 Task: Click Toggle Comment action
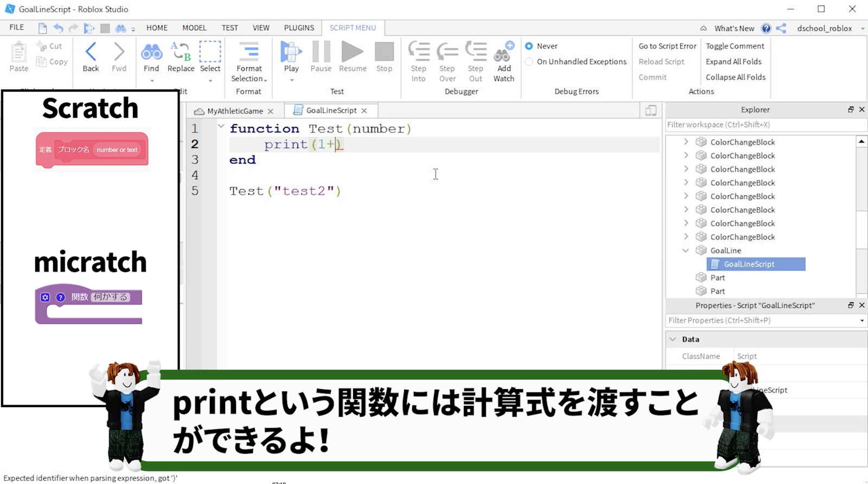[735, 46]
